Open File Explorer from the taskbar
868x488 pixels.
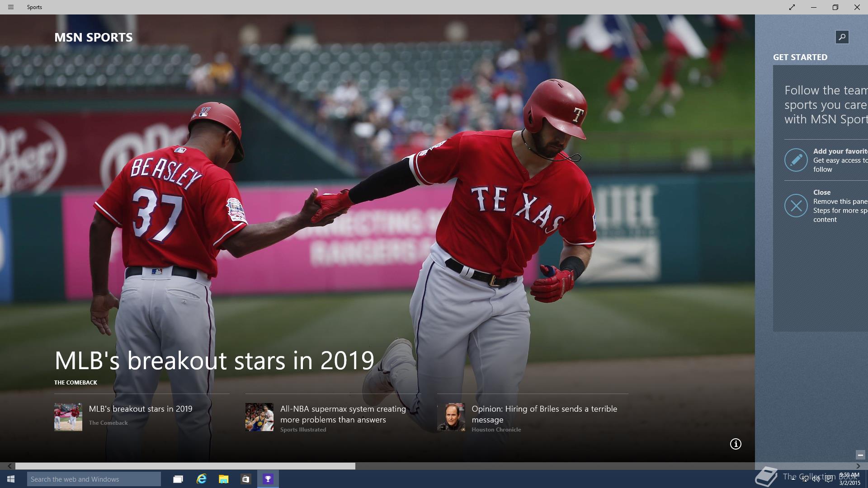click(x=223, y=479)
